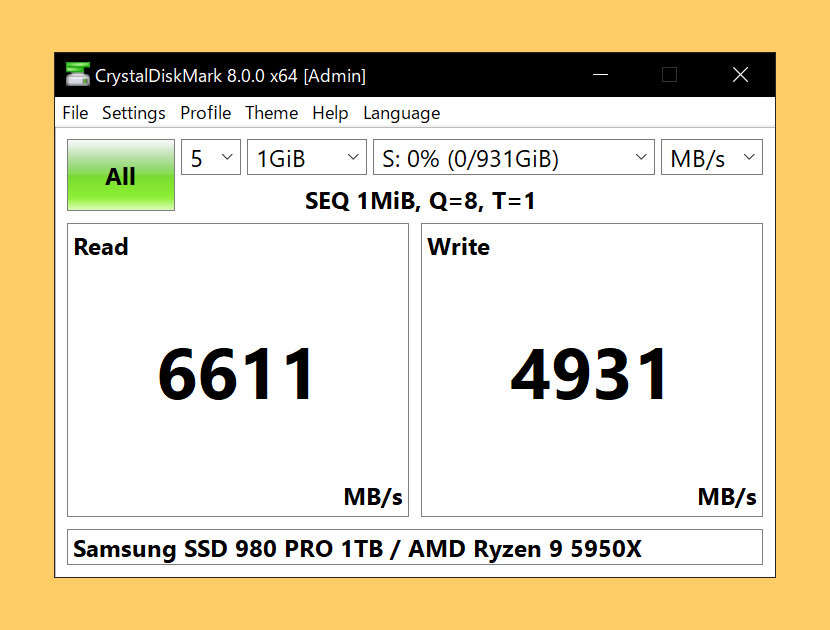
Task: Open the Settings menu
Action: [x=133, y=113]
